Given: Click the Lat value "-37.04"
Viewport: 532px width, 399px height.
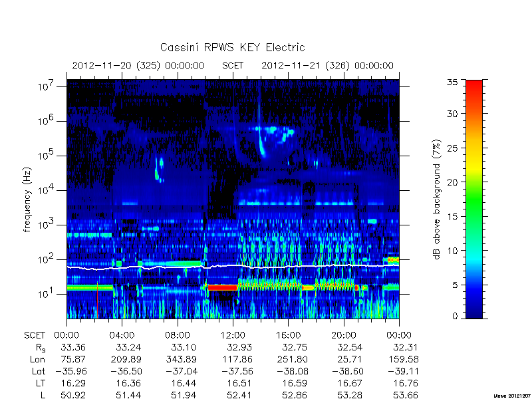Looking at the screenshot, I should (x=182, y=372).
